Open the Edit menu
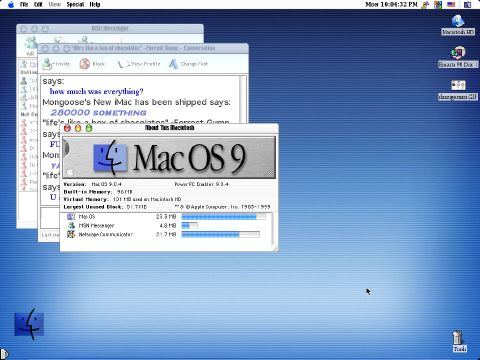Image resolution: width=480 pixels, height=360 pixels. point(38,4)
